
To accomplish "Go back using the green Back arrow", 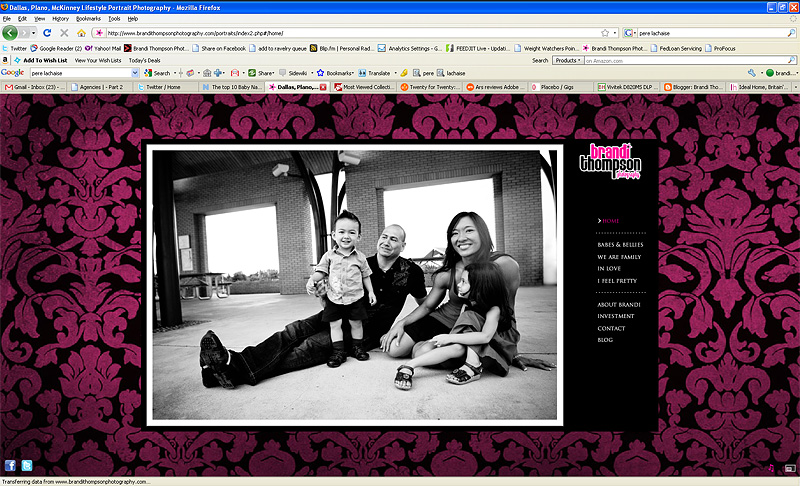I will [10, 33].
